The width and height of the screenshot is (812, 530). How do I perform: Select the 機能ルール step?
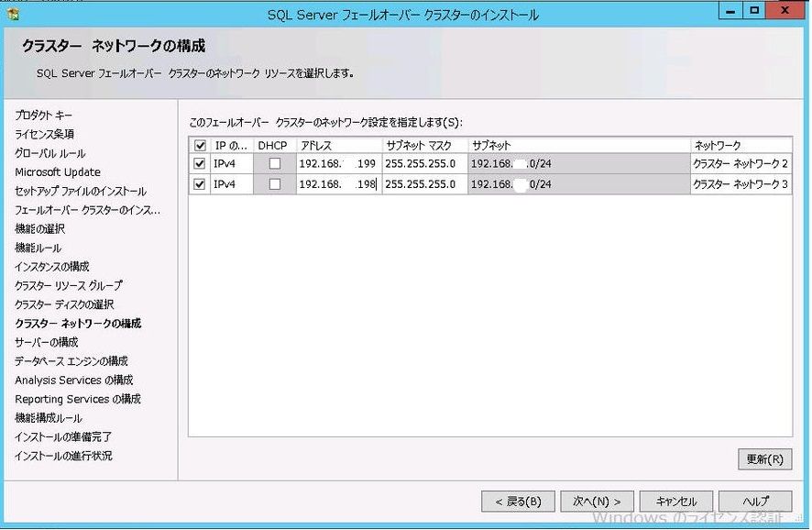pos(38,248)
